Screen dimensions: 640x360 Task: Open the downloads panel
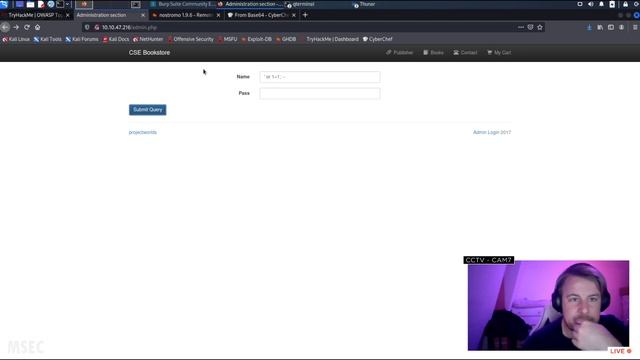(589, 27)
